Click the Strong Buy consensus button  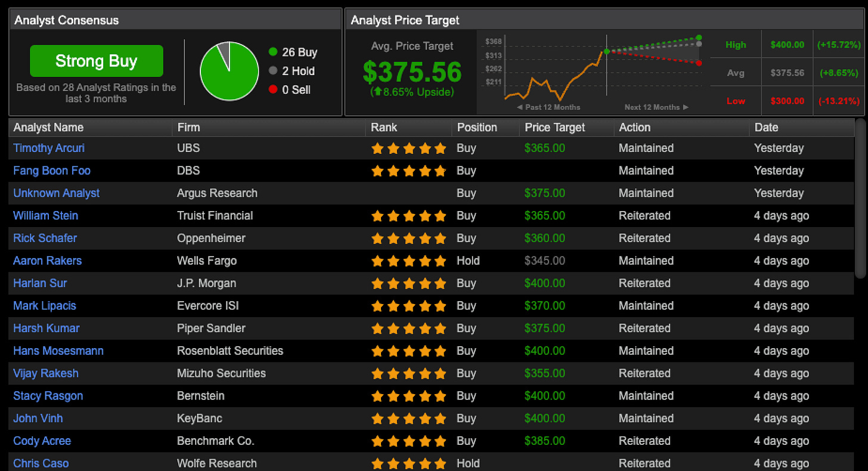[97, 61]
